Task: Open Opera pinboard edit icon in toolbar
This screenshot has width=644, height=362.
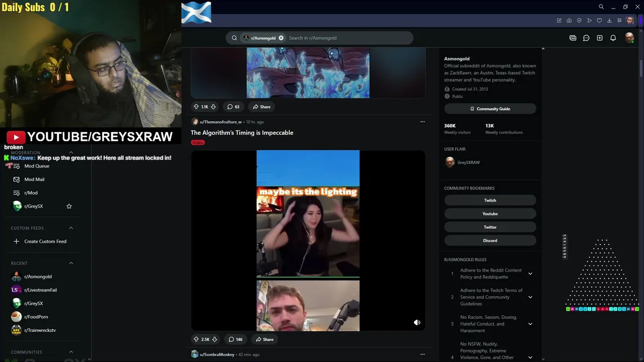Action: (559, 21)
